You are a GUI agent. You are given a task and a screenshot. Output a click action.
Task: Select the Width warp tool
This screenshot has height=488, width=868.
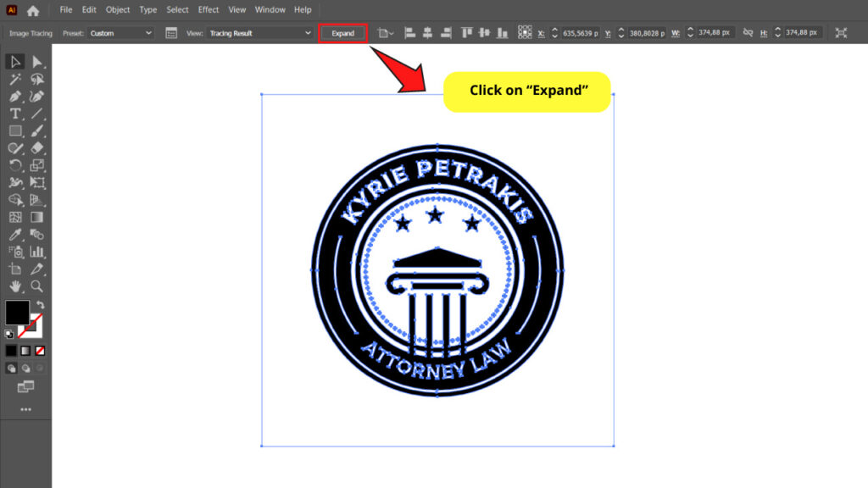click(x=15, y=183)
